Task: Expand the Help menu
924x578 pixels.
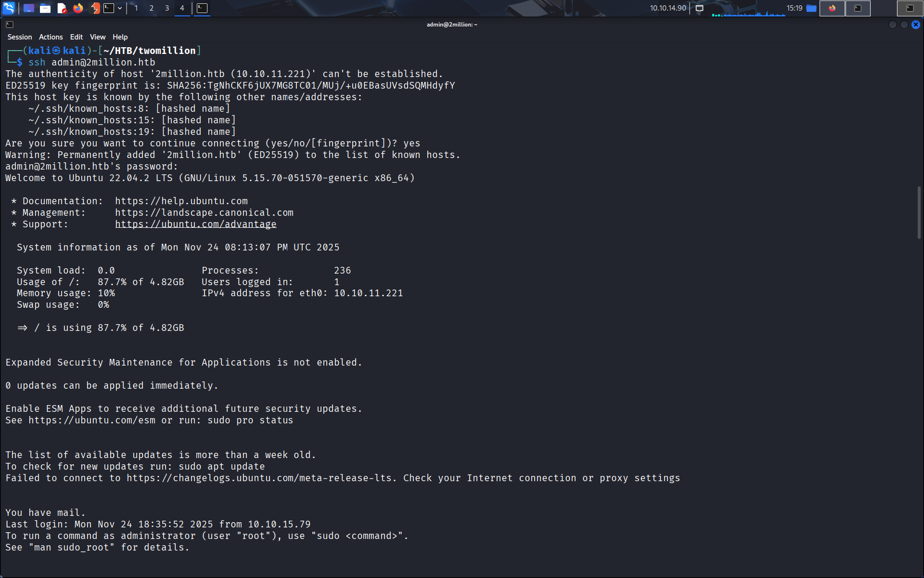Action: [120, 37]
